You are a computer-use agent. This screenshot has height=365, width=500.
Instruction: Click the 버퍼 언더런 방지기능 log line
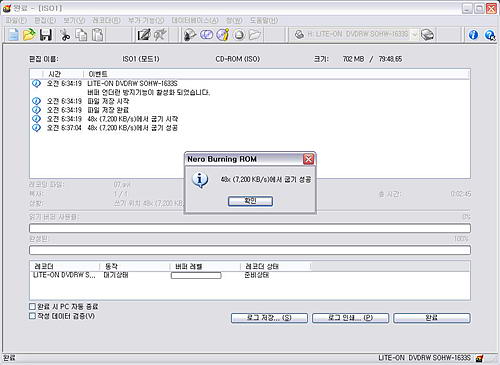coord(149,92)
